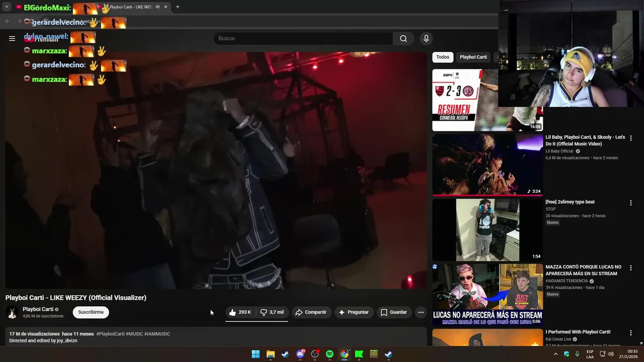
Task: Click the Suscribirme button
Action: point(91,312)
